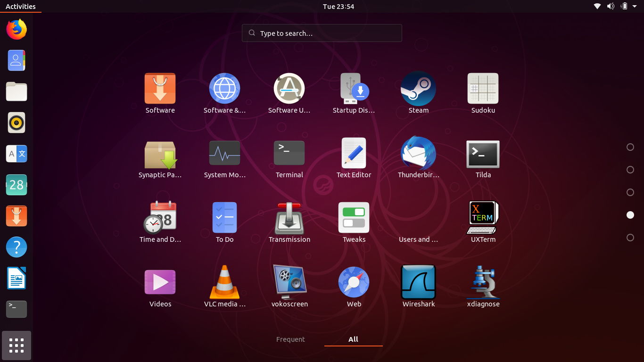The height and width of the screenshot is (362, 644).
Task: Select the currently active page indicator dot
Action: 630,215
